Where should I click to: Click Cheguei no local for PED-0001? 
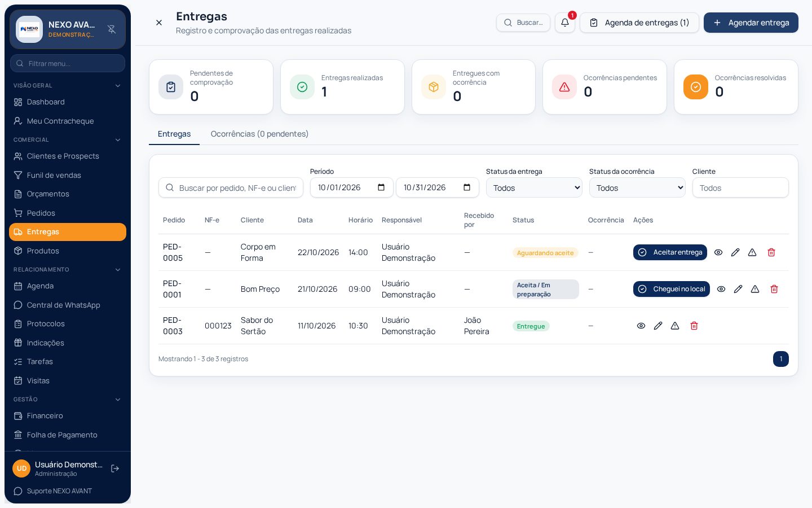coord(672,289)
